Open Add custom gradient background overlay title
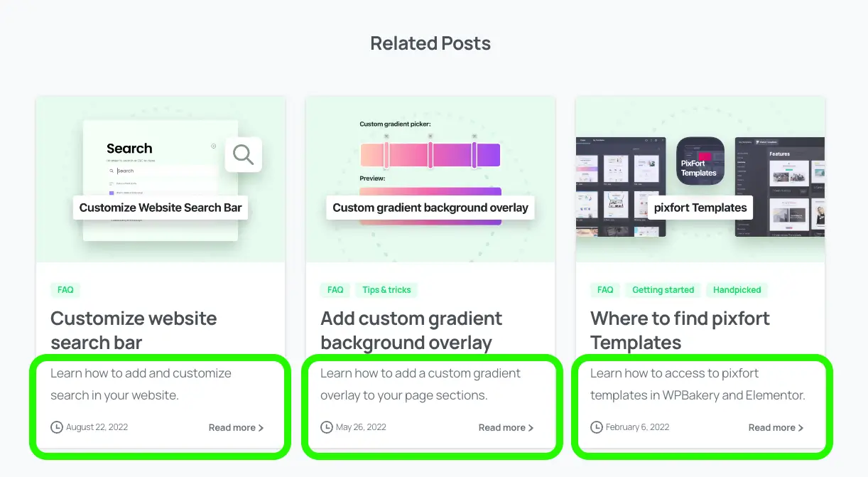This screenshot has width=868, height=477. click(411, 331)
